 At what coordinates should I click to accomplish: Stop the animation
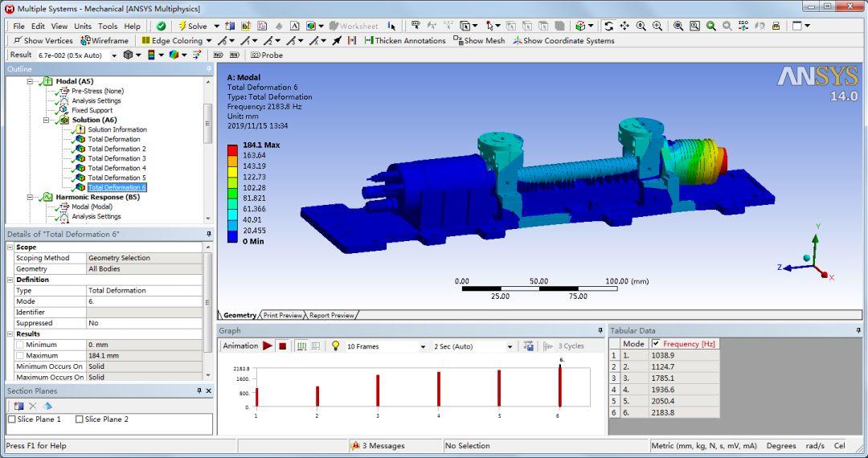pos(282,346)
